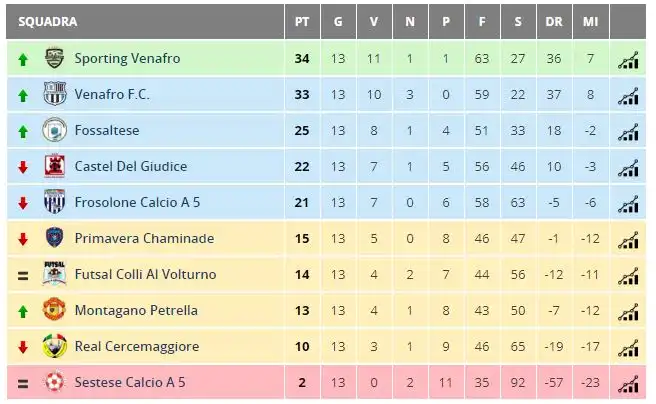Screen dimensions: 656x404
Task: Click the Castel Del Giudice team crest
Action: coord(55,166)
